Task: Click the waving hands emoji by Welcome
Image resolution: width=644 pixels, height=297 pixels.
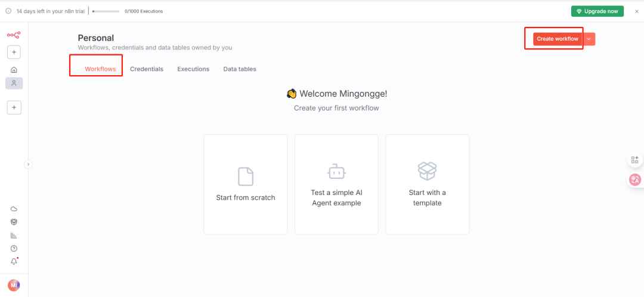Action: (292, 94)
